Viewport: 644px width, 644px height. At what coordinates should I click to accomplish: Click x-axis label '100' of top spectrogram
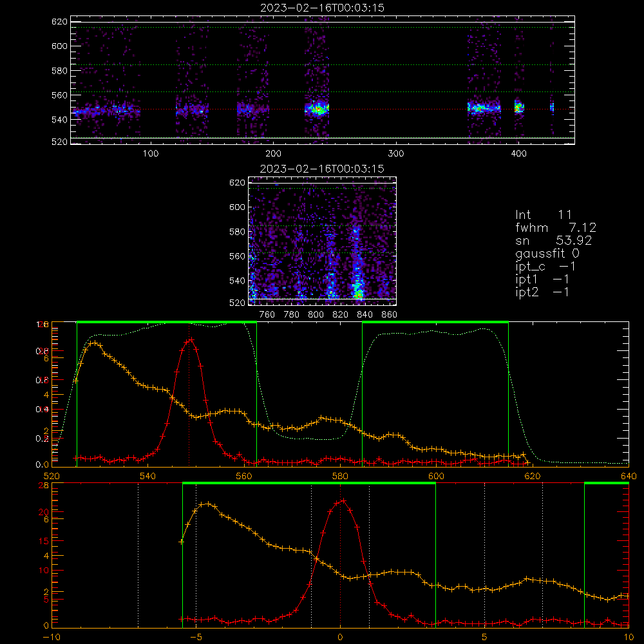click(x=151, y=154)
